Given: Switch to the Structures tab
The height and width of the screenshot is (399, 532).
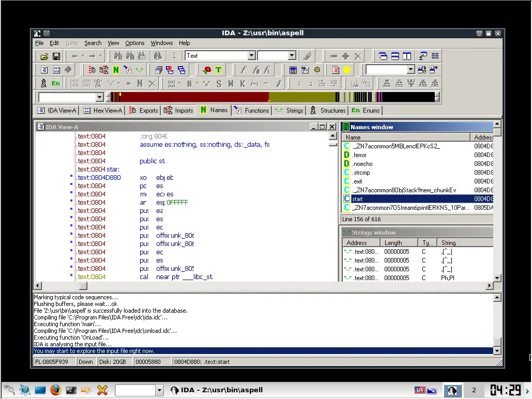Looking at the screenshot, I should (x=328, y=110).
